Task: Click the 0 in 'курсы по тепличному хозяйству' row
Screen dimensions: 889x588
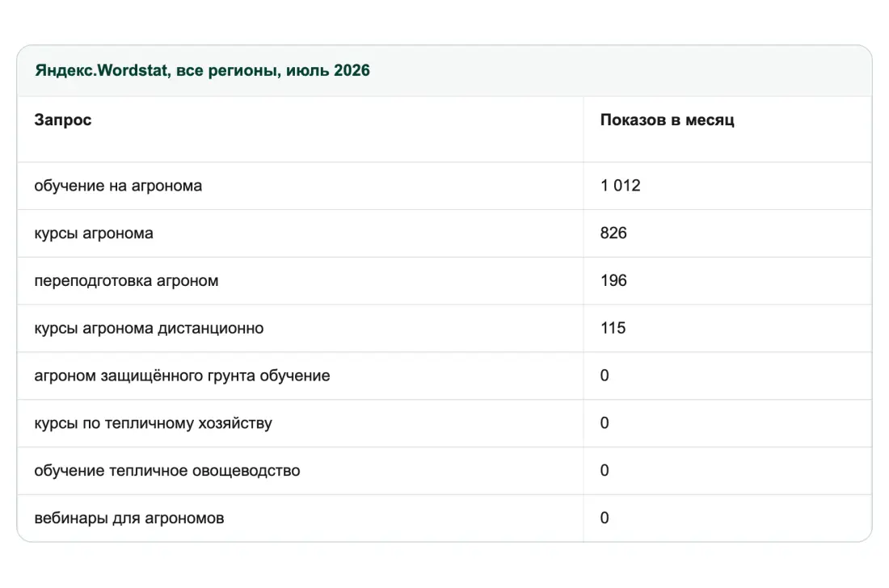Action: pyautogui.click(x=605, y=424)
